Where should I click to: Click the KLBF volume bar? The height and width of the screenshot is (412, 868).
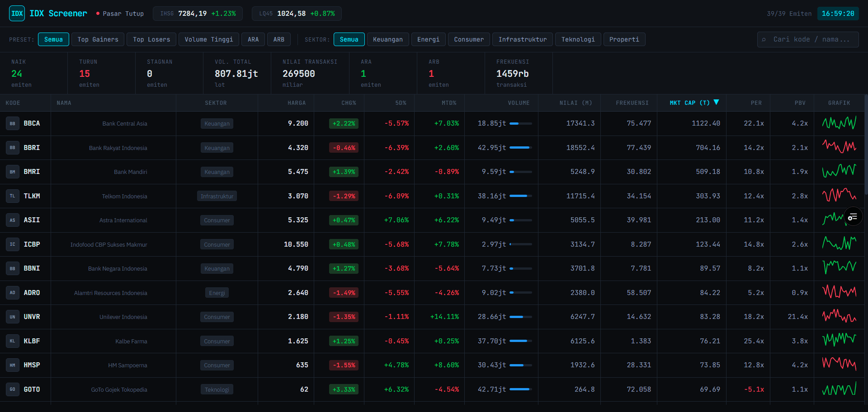(521, 341)
